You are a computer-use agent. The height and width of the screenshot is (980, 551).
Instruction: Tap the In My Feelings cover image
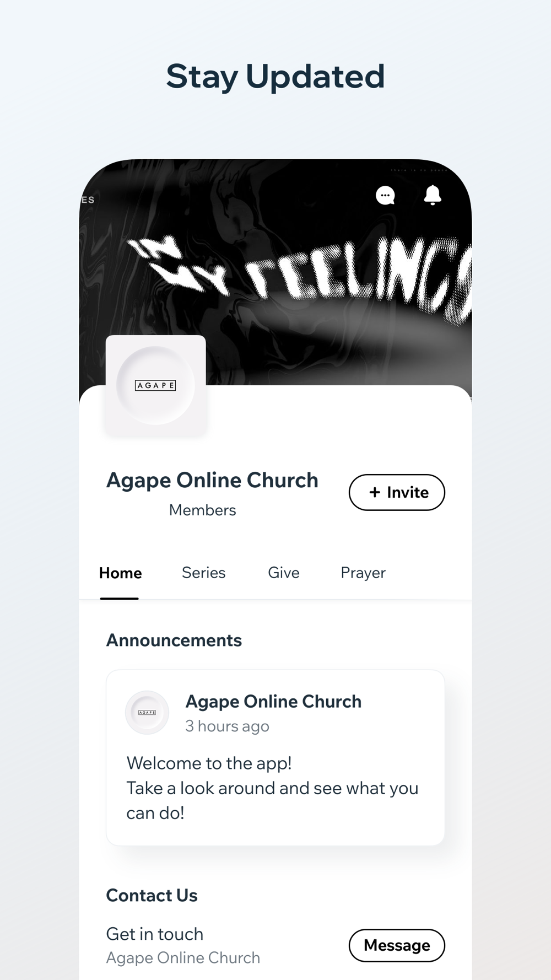[x=275, y=273]
